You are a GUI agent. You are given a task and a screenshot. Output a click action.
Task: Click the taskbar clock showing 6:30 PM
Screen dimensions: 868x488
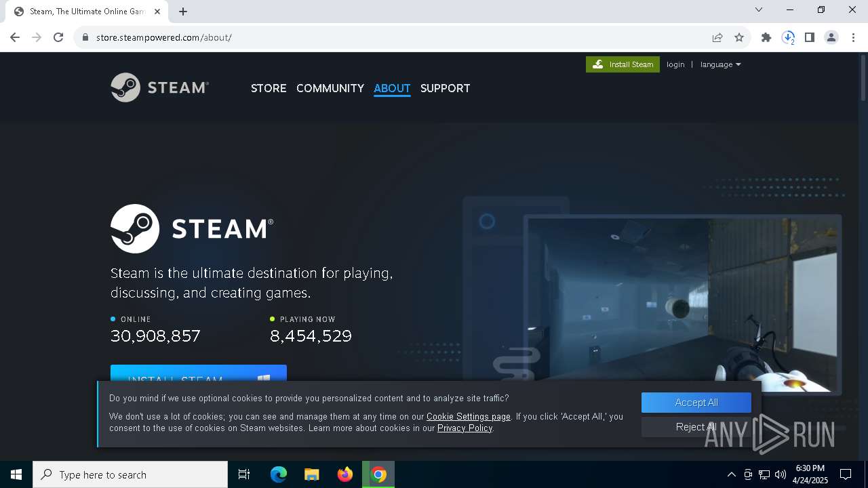coord(811,474)
